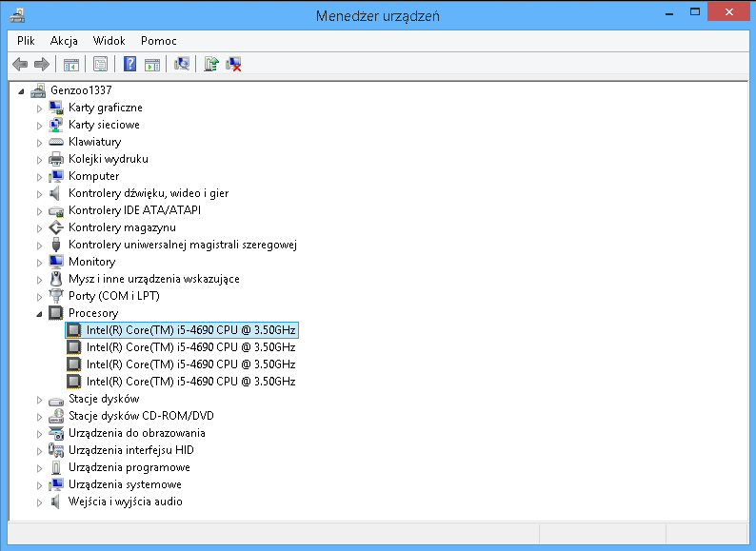This screenshot has height=551, width=756.
Task: Open the Help question mark icon
Action: pos(129,64)
